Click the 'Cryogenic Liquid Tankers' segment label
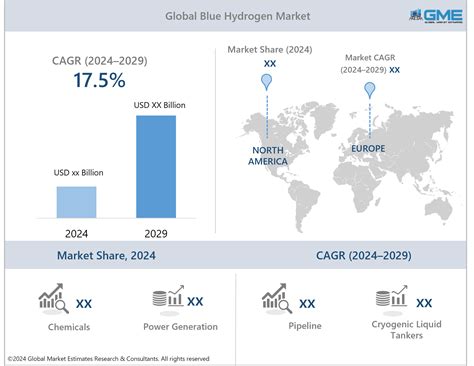The width and height of the screenshot is (474, 366). point(406,330)
